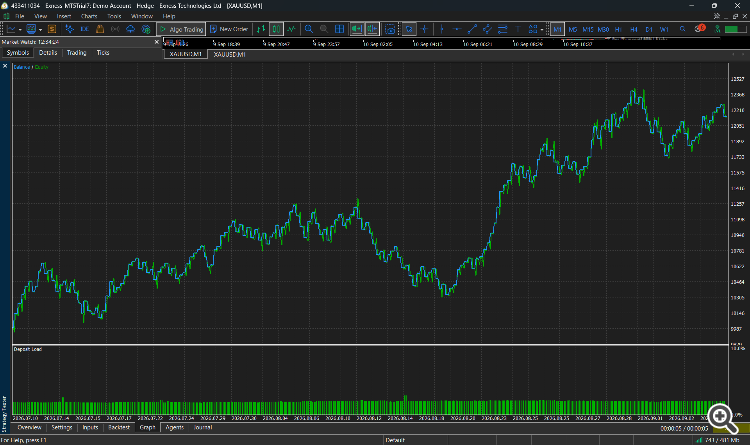
Task: Open the account profile person icon
Action: (717, 29)
